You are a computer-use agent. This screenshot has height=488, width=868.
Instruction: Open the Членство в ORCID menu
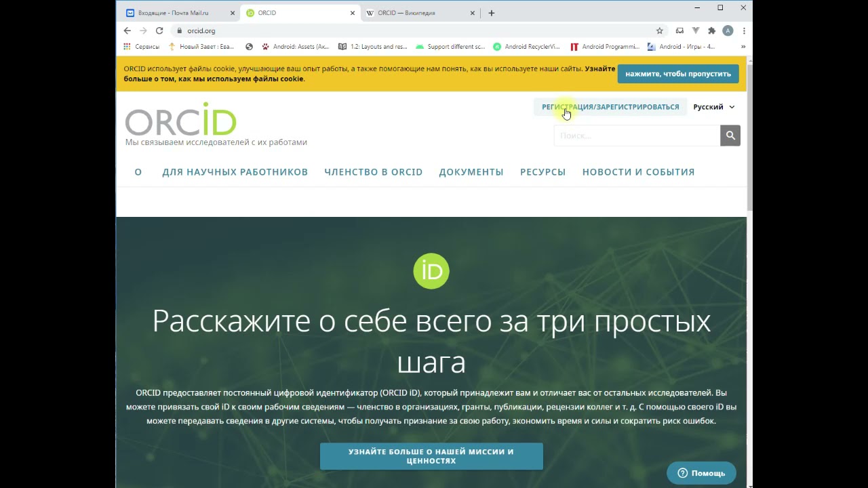click(373, 172)
